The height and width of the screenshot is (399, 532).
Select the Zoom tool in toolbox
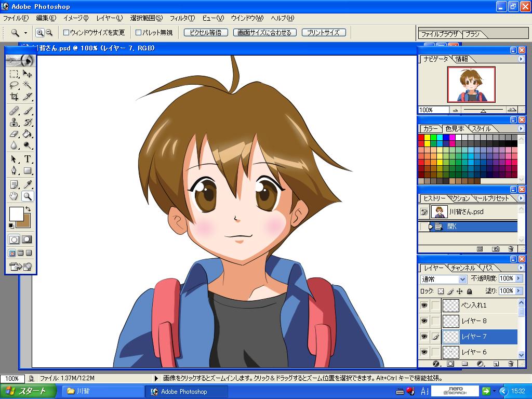(x=27, y=196)
